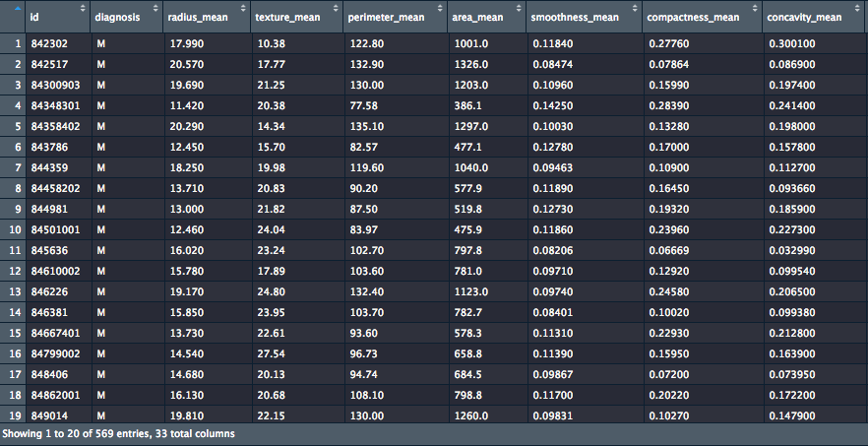868x446 pixels.
Task: Sort by smoothness_mean column arrows
Action: [637, 8]
